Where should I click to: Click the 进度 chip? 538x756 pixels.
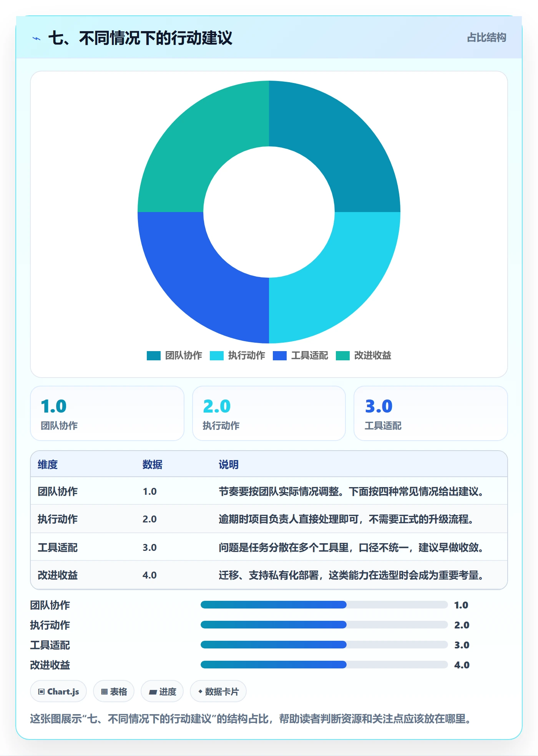tap(162, 691)
